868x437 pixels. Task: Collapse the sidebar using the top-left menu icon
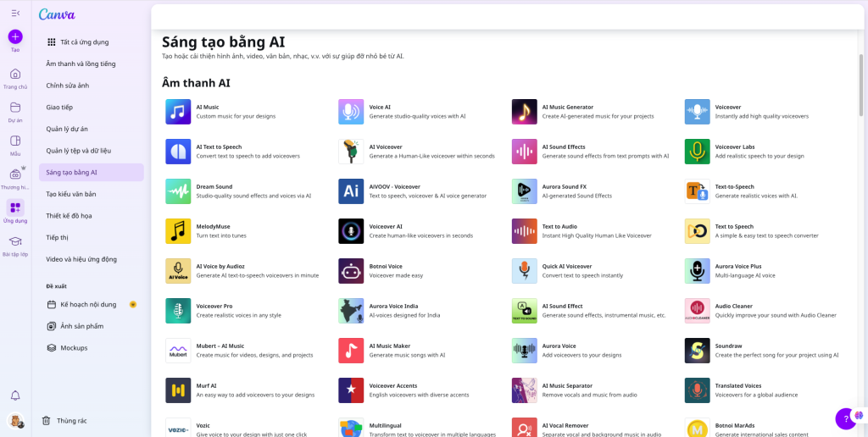click(15, 13)
